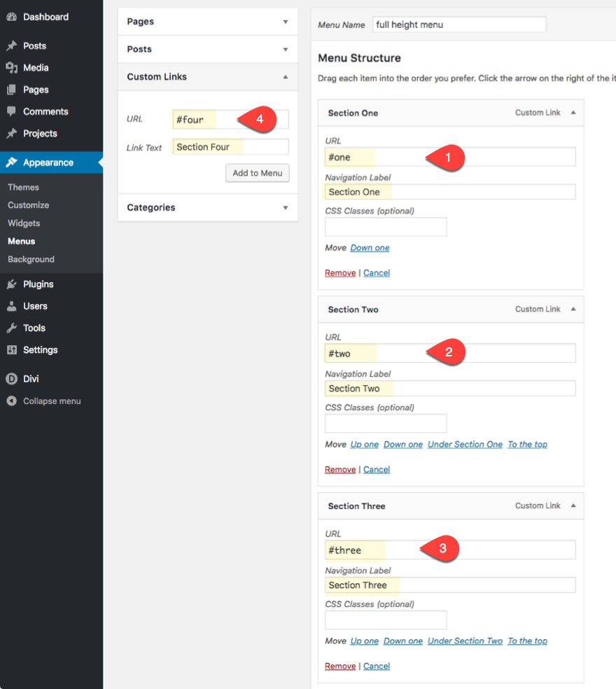Collapse the Custom Links panel
The width and height of the screenshot is (616, 689).
click(x=207, y=76)
